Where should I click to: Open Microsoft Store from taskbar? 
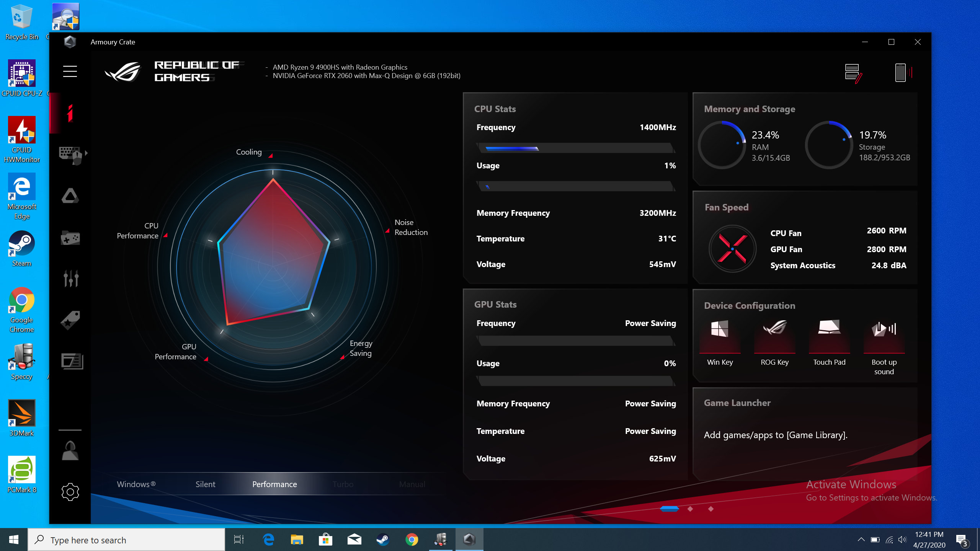coord(325,540)
